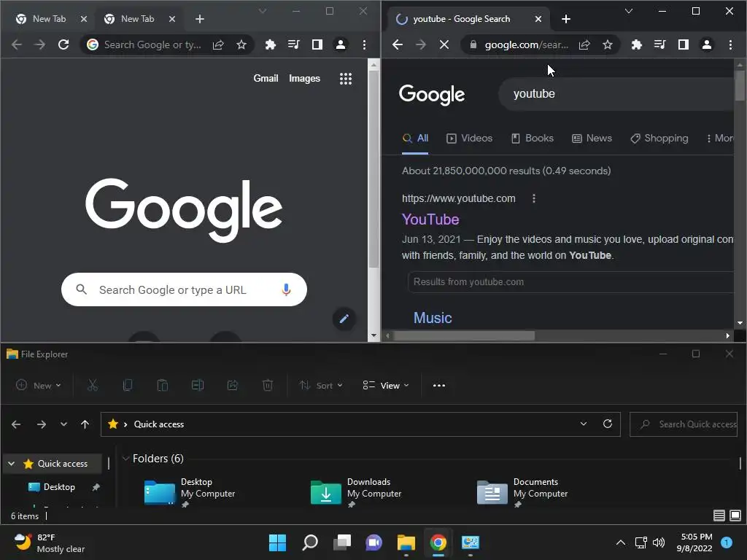
Task: Click the reload button in left Chrome window
Action: [x=63, y=44]
